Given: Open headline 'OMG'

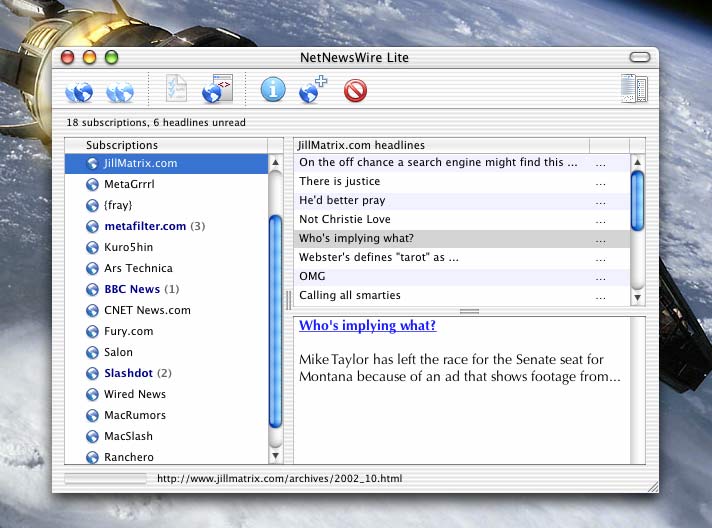Looking at the screenshot, I should (x=462, y=276).
